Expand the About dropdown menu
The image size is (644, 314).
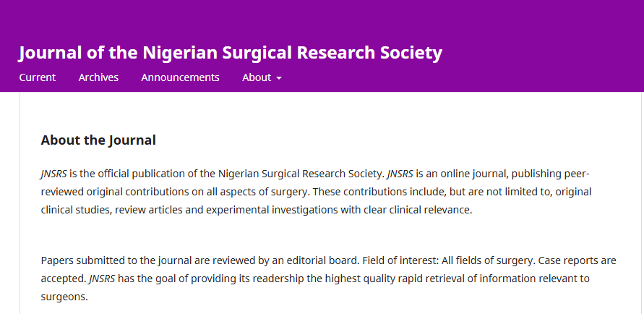(262, 77)
